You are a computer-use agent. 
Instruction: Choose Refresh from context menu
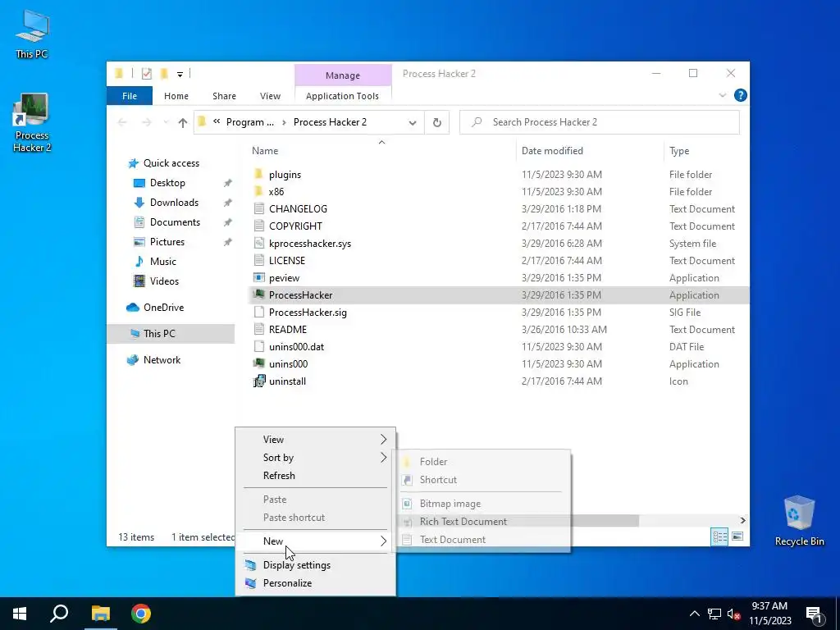tap(316, 476)
